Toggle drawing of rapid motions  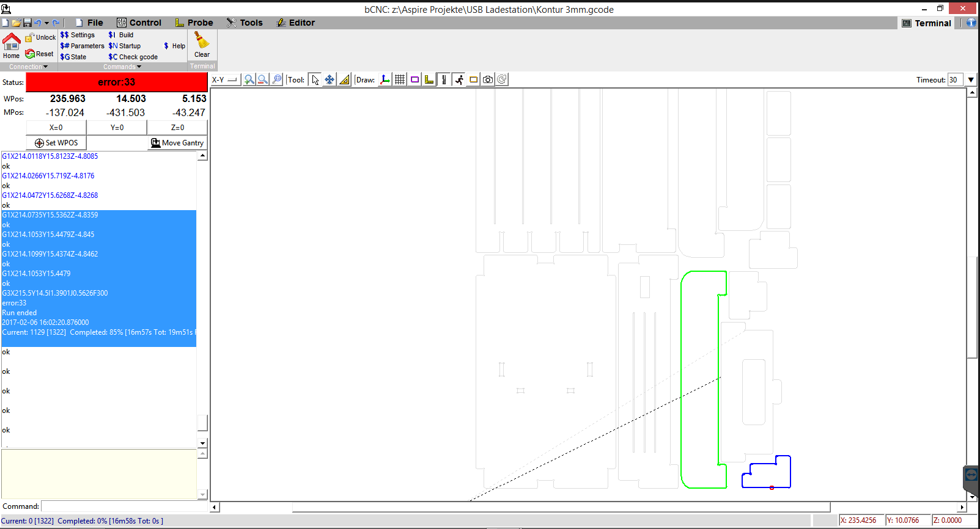coord(459,79)
